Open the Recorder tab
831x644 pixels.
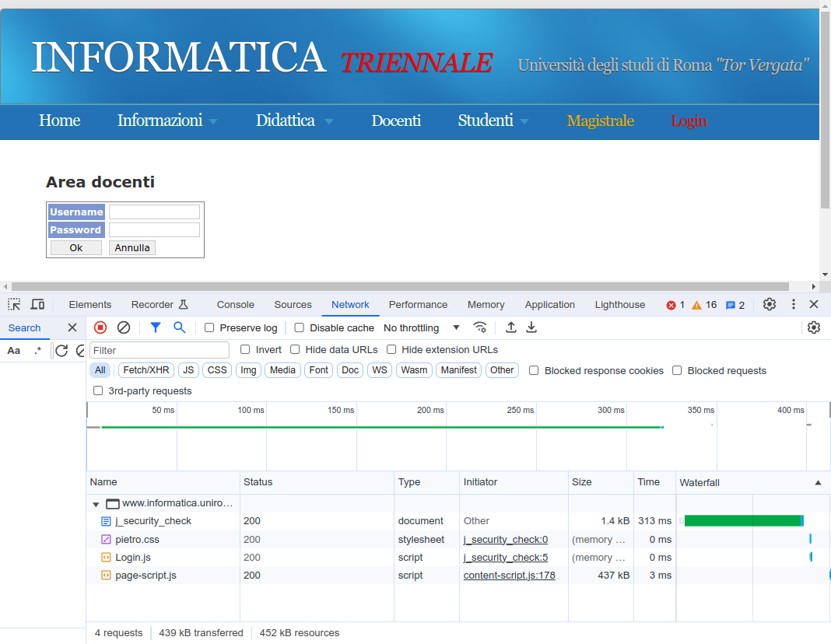160,305
